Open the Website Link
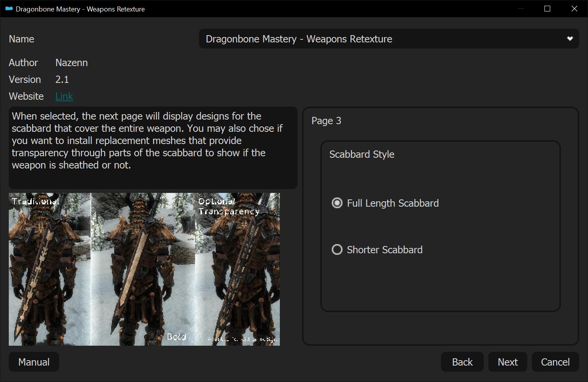588x382 pixels. click(x=64, y=96)
